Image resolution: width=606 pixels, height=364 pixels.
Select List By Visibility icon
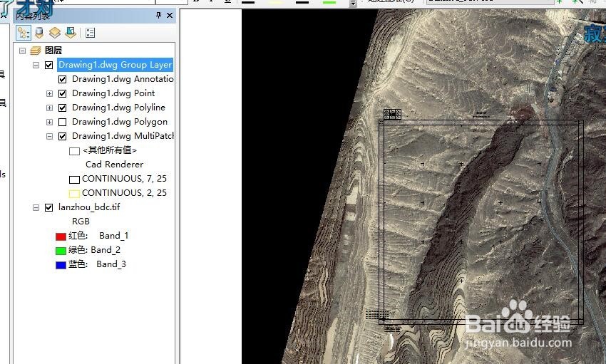(55, 33)
